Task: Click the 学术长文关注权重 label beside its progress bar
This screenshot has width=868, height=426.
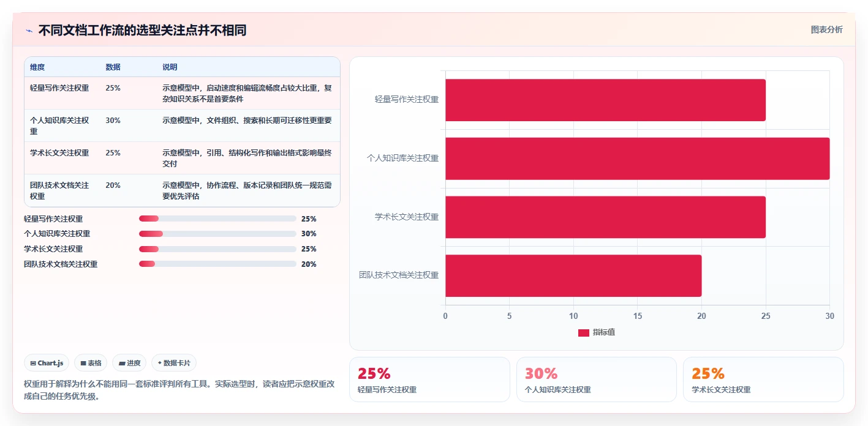Action: tap(53, 249)
